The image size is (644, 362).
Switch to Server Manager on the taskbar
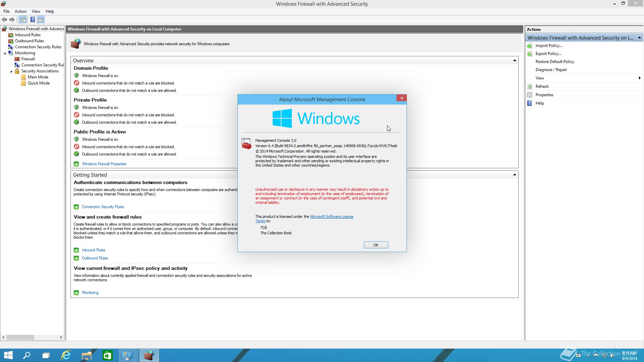pyautogui.click(x=128, y=355)
